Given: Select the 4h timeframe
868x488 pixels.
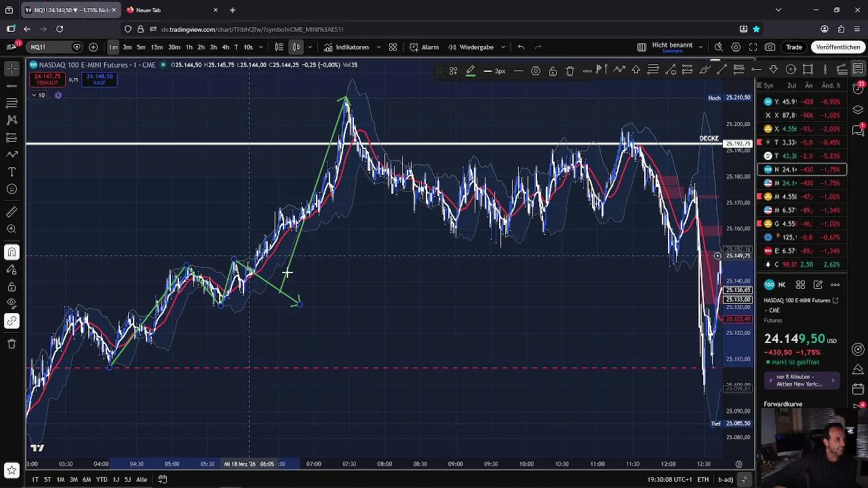Looking at the screenshot, I should pos(225,47).
